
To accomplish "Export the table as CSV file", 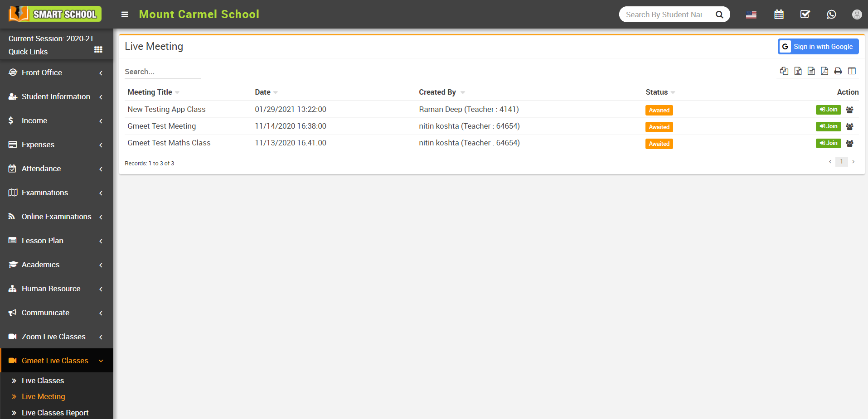I will coord(811,71).
